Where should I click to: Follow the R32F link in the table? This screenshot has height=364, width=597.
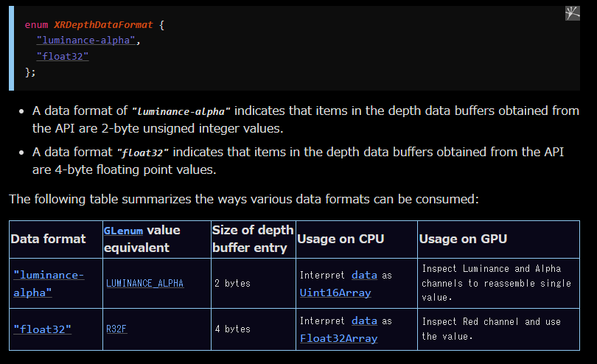pyautogui.click(x=116, y=329)
